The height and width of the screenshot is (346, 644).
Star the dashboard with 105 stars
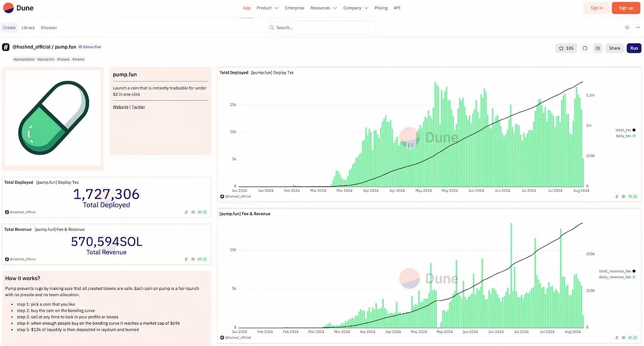coord(566,48)
